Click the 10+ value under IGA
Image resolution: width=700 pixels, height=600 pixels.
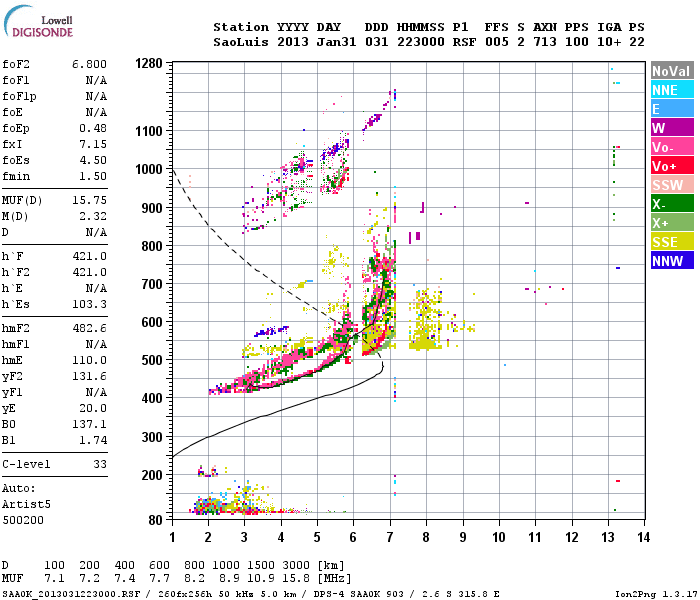click(x=609, y=42)
